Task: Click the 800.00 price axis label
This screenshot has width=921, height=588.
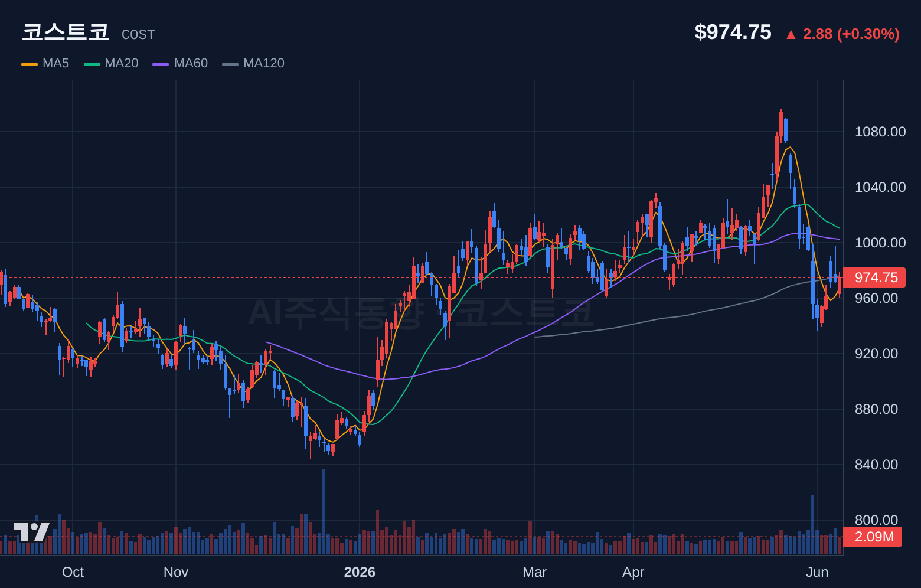Action: pos(876,520)
